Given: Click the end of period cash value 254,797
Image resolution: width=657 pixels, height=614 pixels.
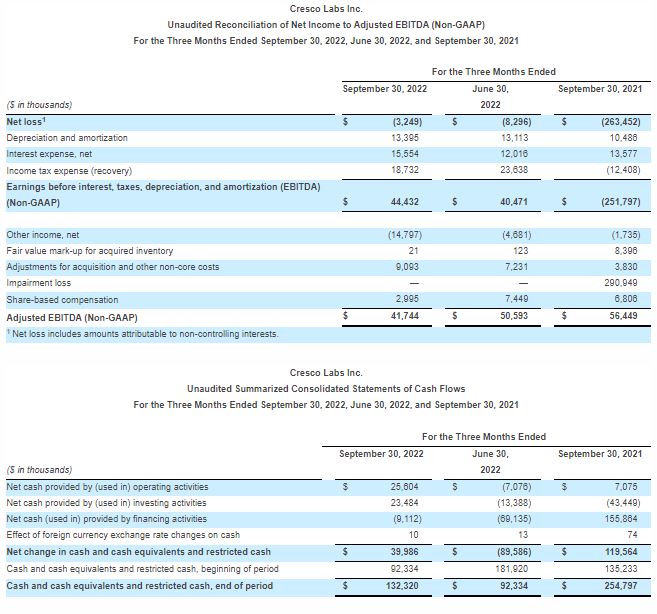Looking at the screenshot, I should pyautogui.click(x=621, y=584).
